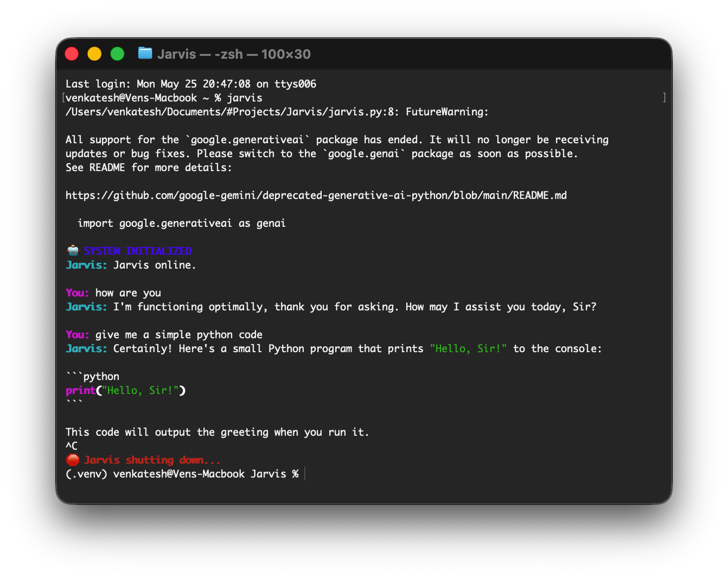The width and height of the screenshot is (728, 578).
Task: Click the 'All support for the `google.generativeai`' line
Action: [337, 140]
